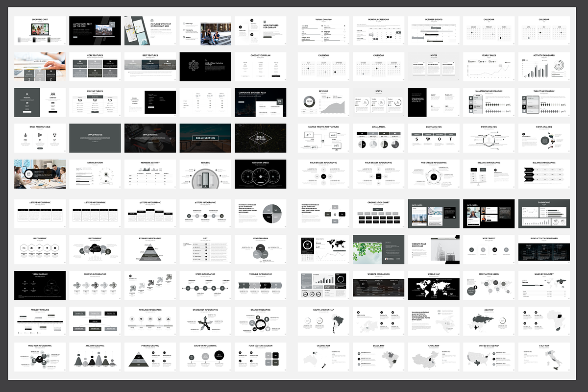Image resolution: width=588 pixels, height=392 pixels.
Task: Open the Steps Infographic slide
Action: click(205, 286)
